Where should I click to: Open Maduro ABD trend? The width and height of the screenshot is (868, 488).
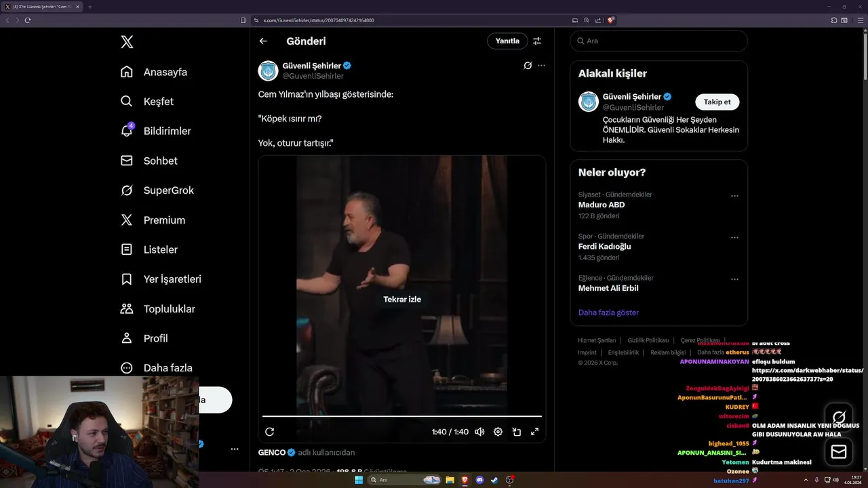pos(601,205)
